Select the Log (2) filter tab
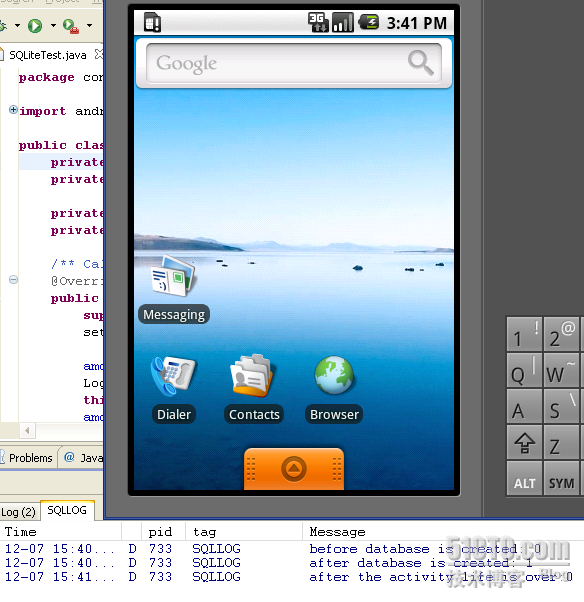 click(x=18, y=512)
